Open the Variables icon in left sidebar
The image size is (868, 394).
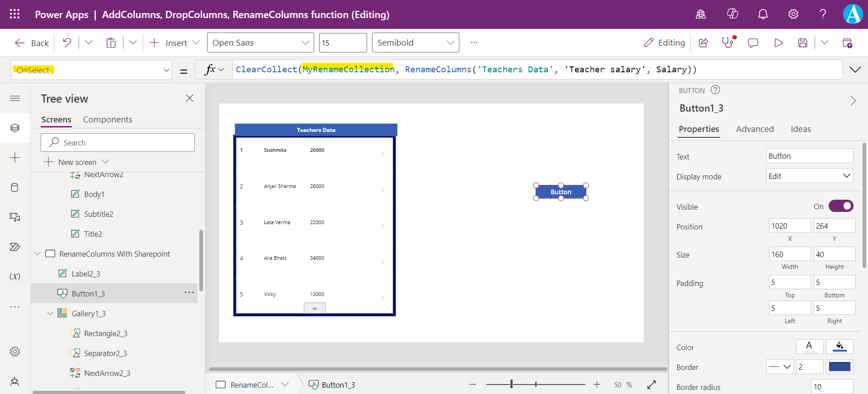tap(14, 276)
